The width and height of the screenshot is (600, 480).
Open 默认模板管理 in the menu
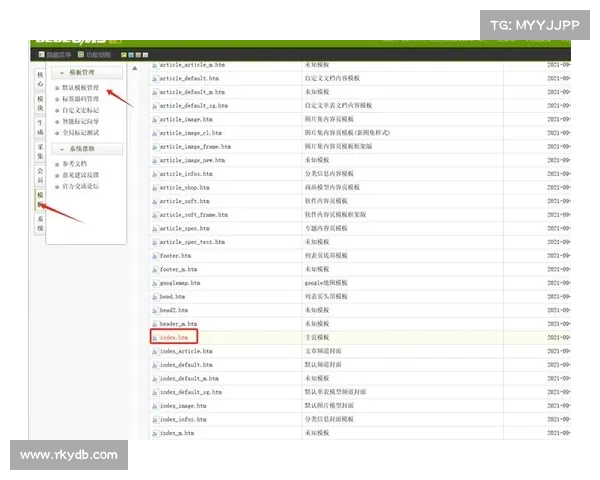coord(80,88)
